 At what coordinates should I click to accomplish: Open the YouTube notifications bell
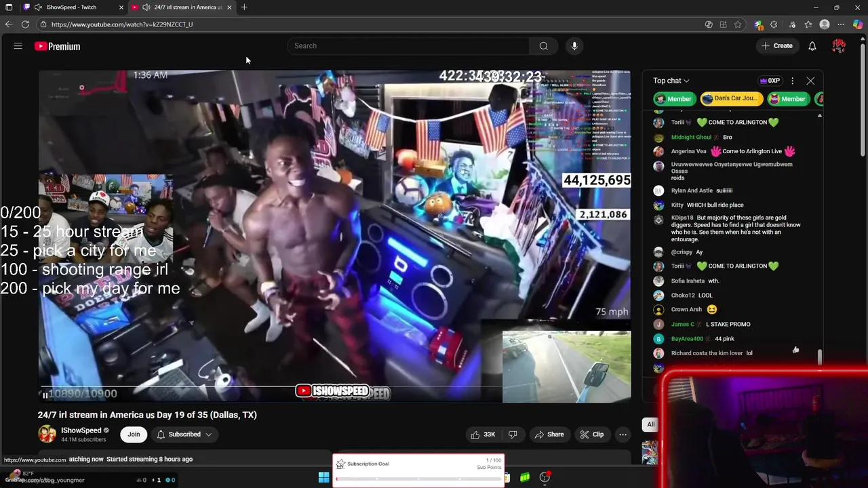click(812, 46)
